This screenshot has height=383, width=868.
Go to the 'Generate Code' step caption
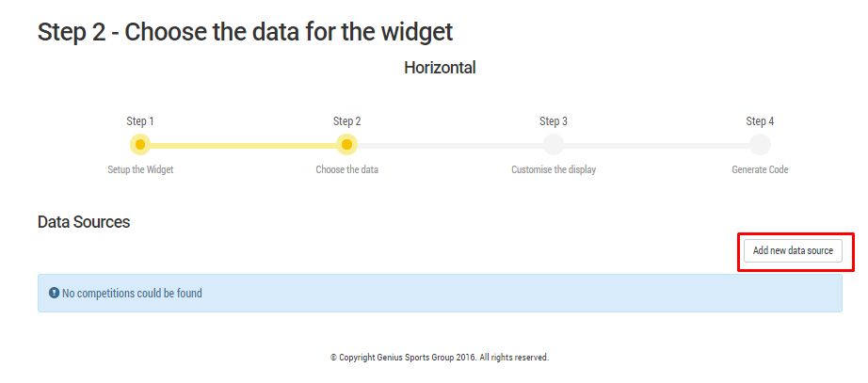[760, 169]
